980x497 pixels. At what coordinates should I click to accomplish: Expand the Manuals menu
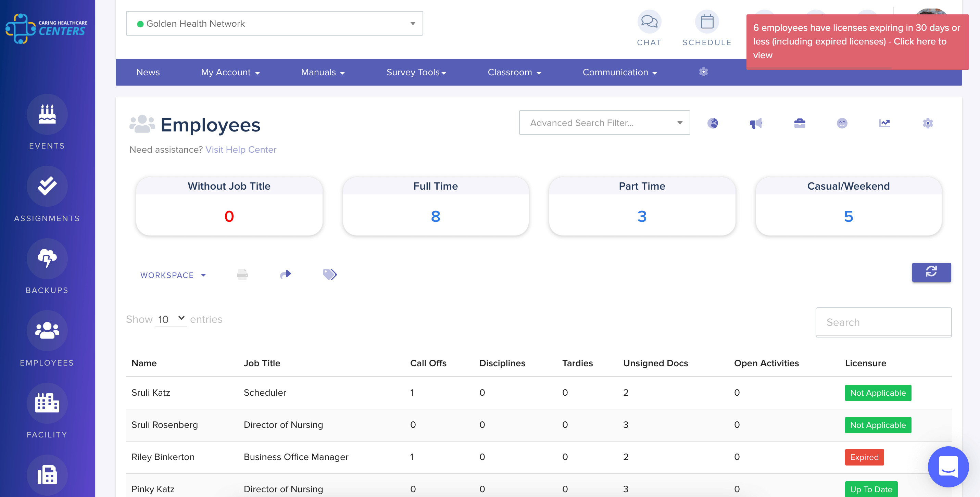pos(323,72)
